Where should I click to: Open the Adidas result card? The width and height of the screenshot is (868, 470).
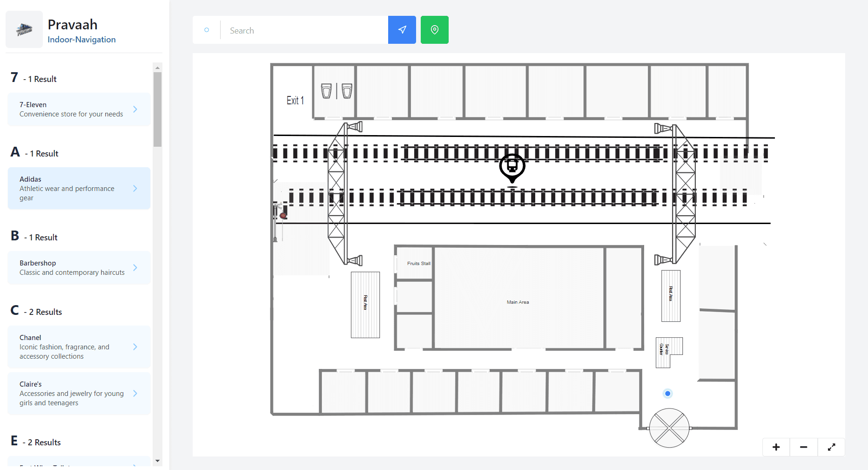click(x=79, y=189)
